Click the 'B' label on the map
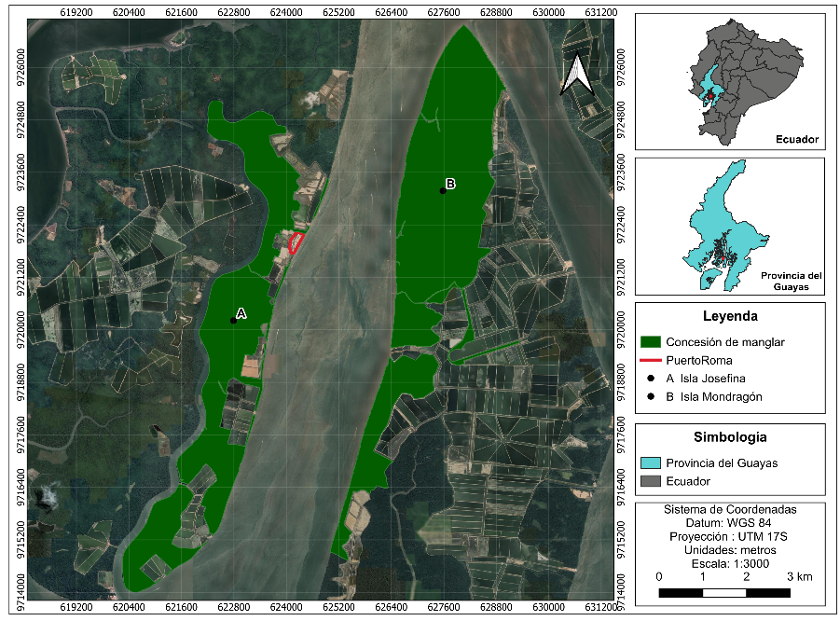 tap(450, 184)
